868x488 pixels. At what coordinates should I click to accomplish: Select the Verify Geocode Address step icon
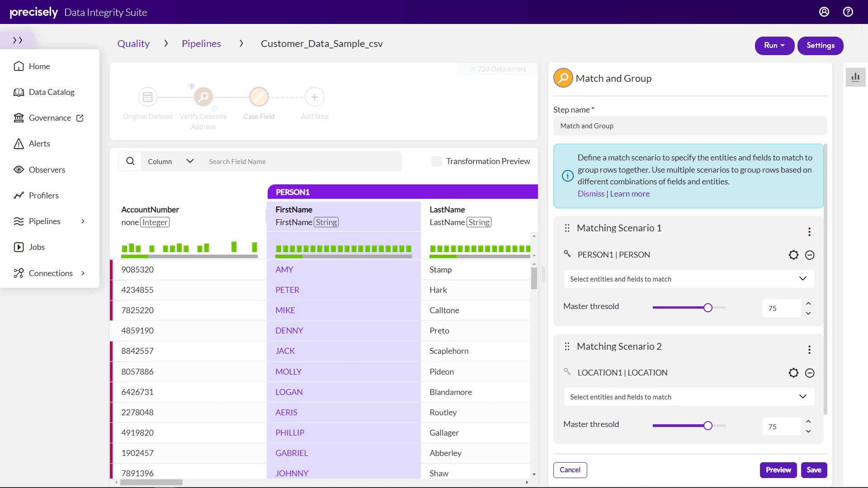tap(203, 97)
